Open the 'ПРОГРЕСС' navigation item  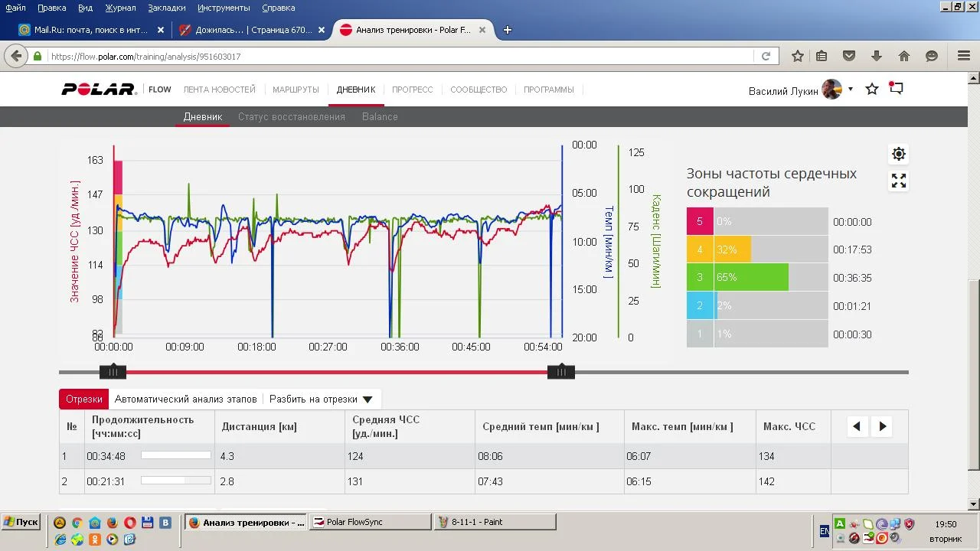(x=412, y=90)
